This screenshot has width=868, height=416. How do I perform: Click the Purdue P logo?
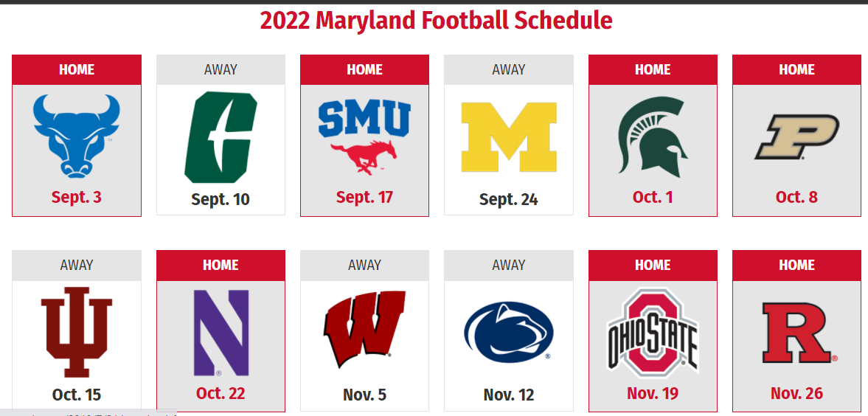[x=796, y=136]
